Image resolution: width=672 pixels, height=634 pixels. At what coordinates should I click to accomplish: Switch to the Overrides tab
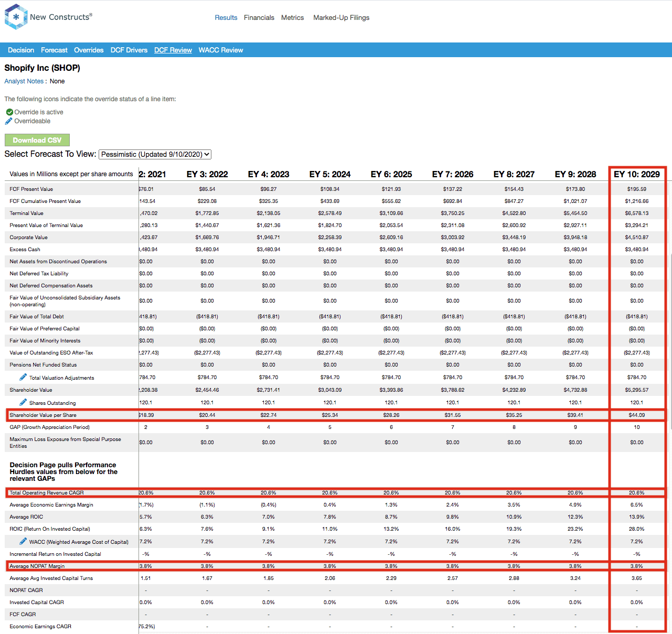(89, 50)
